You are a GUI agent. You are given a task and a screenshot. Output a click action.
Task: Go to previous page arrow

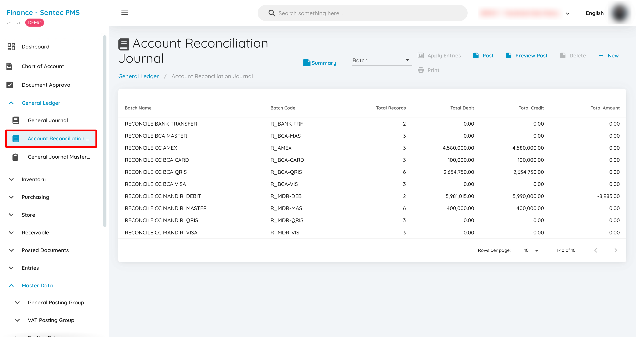[x=596, y=250]
